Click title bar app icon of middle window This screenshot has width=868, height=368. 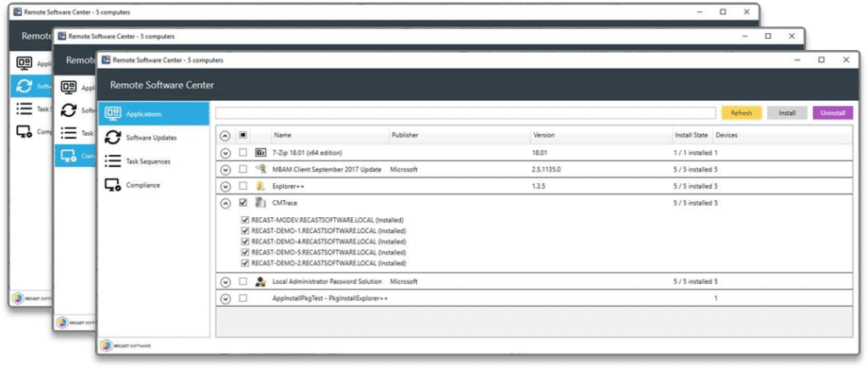(61, 36)
